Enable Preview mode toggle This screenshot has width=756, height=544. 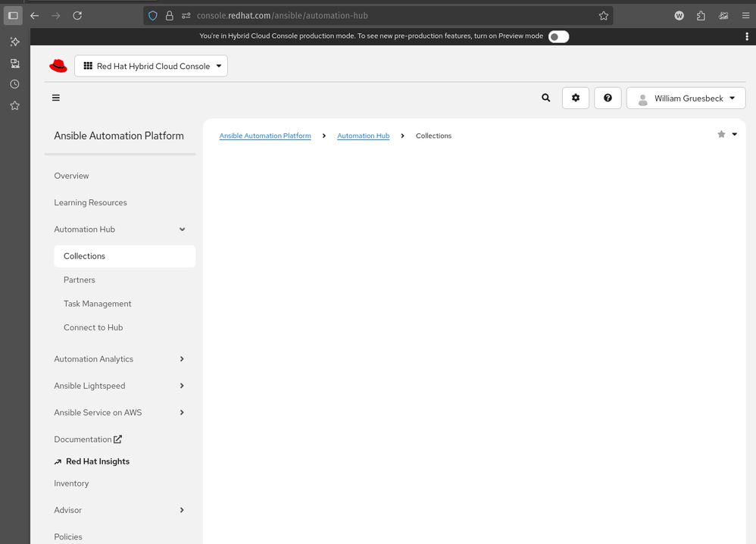(558, 36)
